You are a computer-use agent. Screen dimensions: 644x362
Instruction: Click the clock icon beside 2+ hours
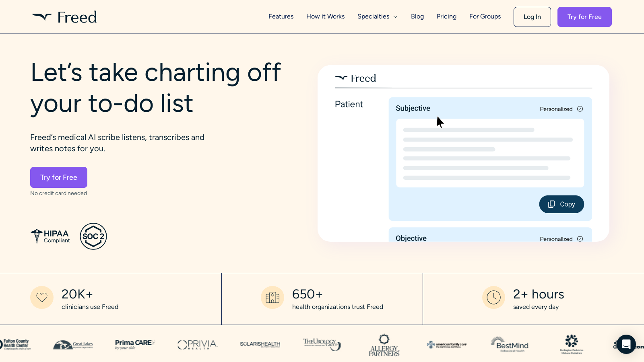coord(494,298)
